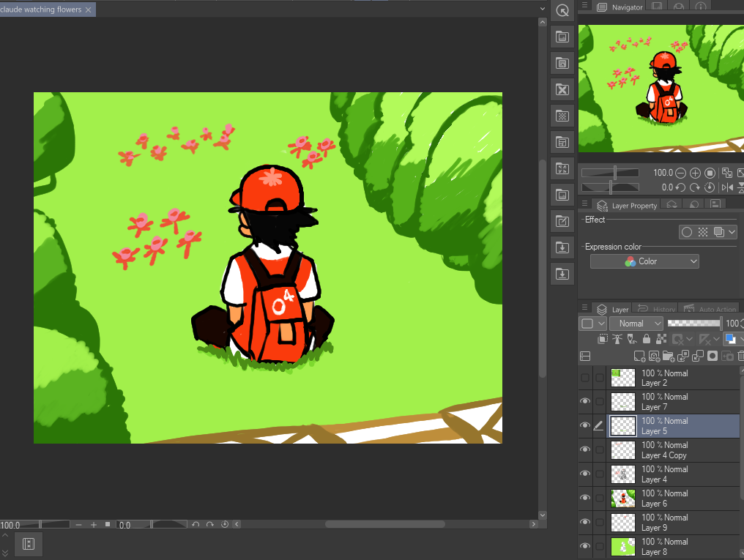Open the tone pattern material folder icon
Screen dimensions: 744x560
click(562, 116)
